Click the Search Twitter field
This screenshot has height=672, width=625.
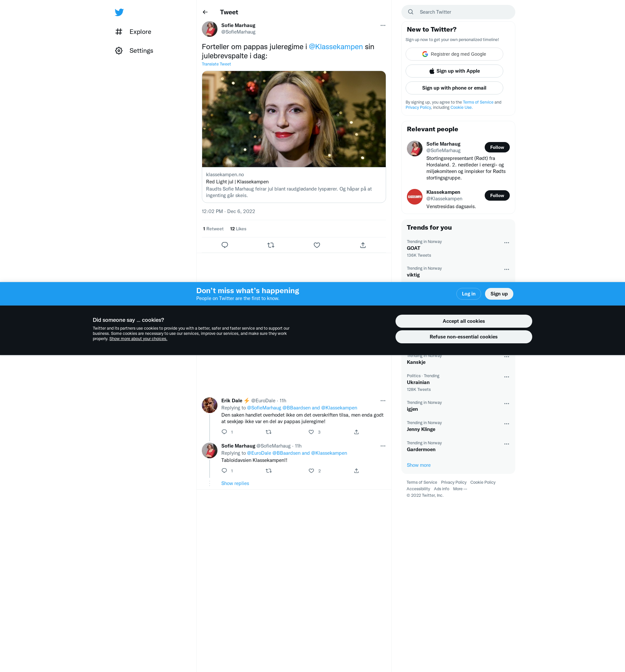point(458,12)
